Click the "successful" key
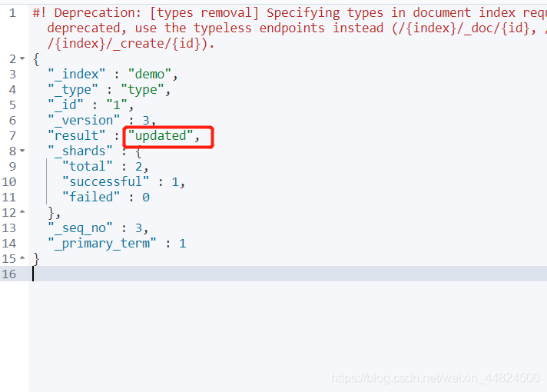This screenshot has height=392, width=547. 105,181
